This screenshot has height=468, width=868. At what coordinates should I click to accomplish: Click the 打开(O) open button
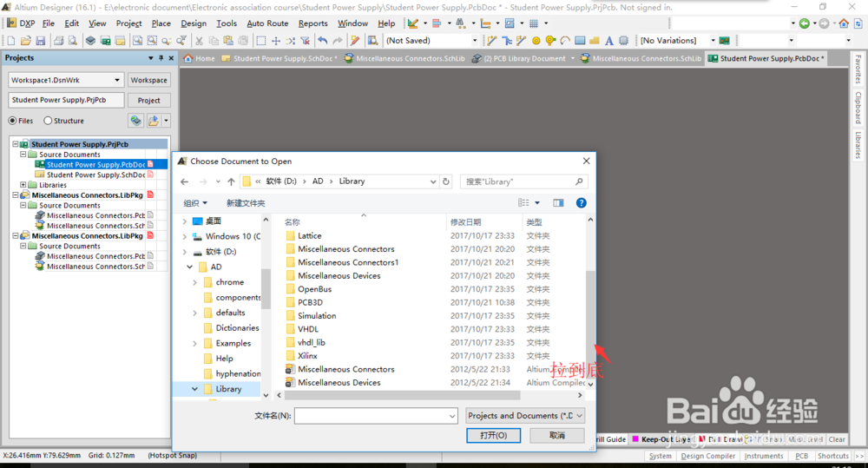pyautogui.click(x=493, y=435)
